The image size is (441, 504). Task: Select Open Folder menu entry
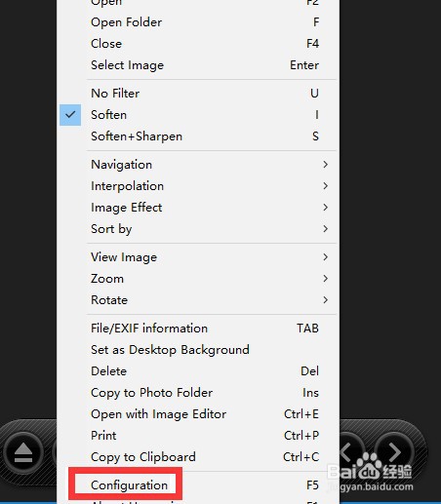[198, 22]
